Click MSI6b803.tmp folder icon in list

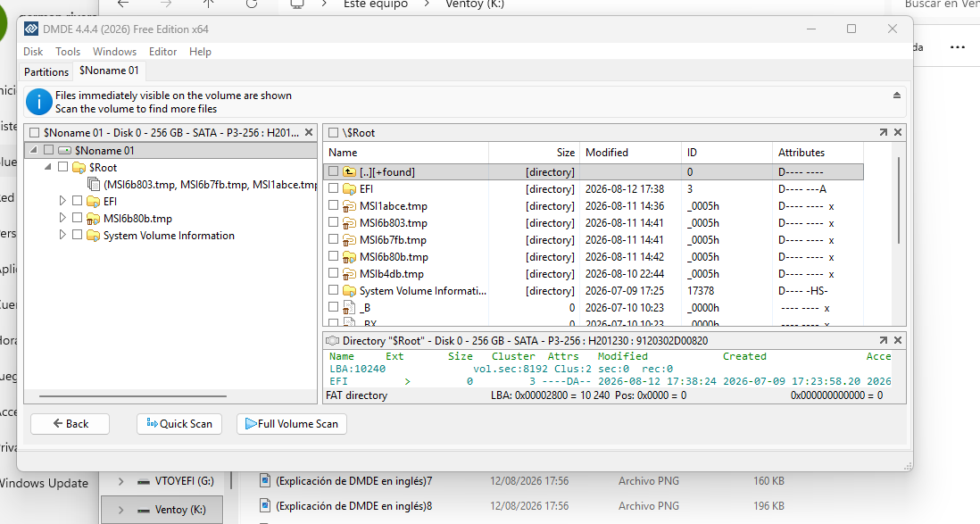click(349, 222)
